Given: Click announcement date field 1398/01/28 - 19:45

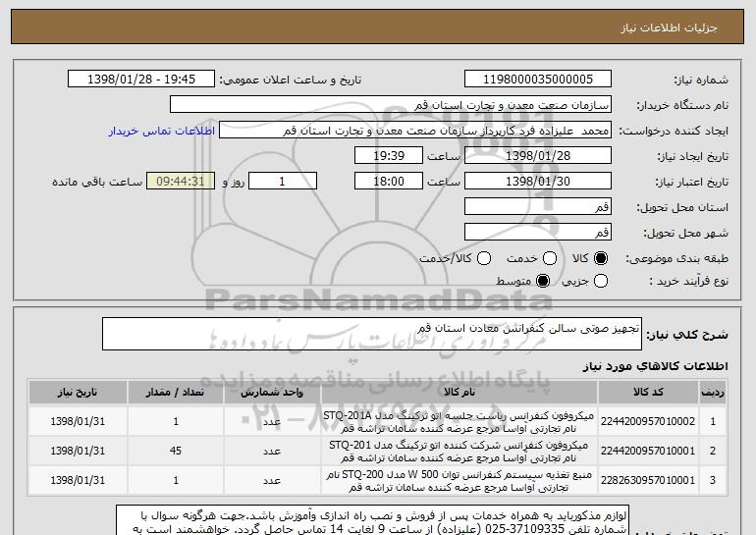Looking at the screenshot, I should (141, 80).
